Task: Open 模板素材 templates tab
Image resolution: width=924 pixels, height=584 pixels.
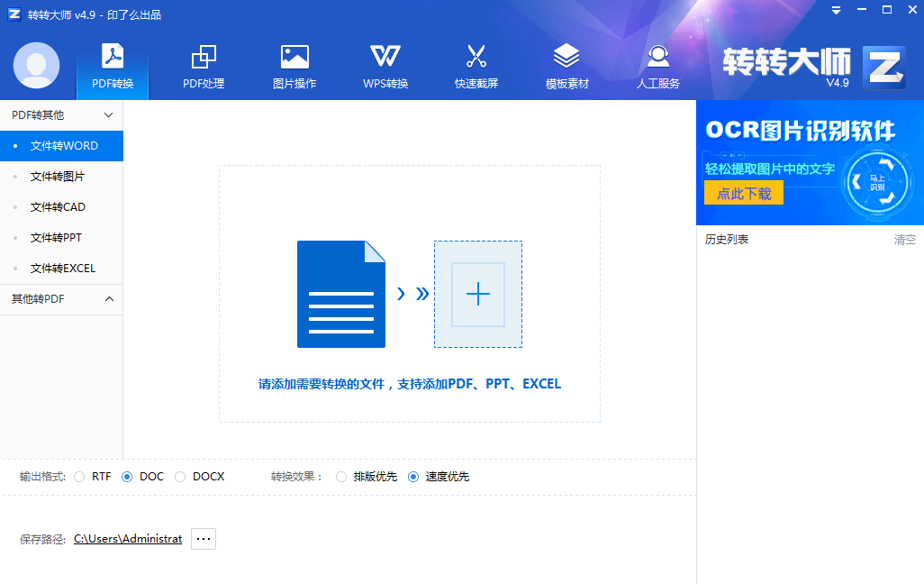Action: 566,66
